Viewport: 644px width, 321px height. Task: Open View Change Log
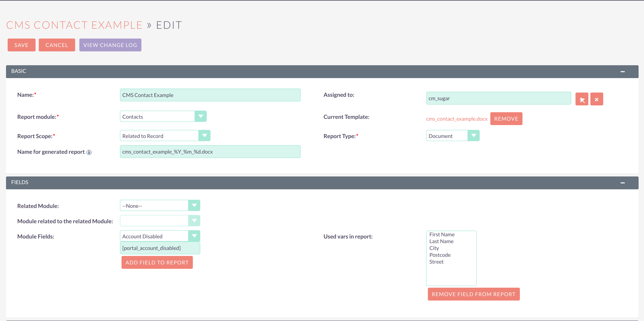click(x=110, y=45)
